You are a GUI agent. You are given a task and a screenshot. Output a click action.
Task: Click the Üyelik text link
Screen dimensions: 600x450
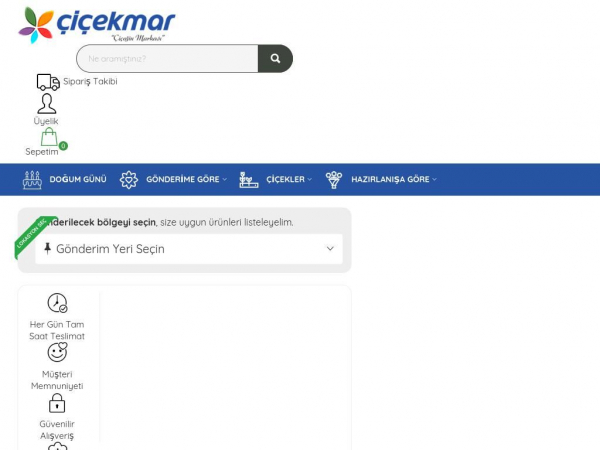click(x=46, y=122)
